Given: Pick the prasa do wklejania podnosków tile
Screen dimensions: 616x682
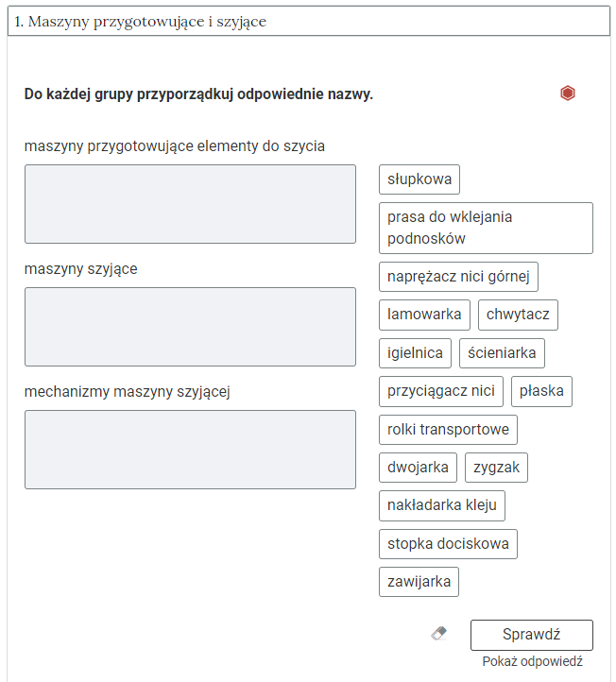Looking at the screenshot, I should pyautogui.click(x=486, y=228).
